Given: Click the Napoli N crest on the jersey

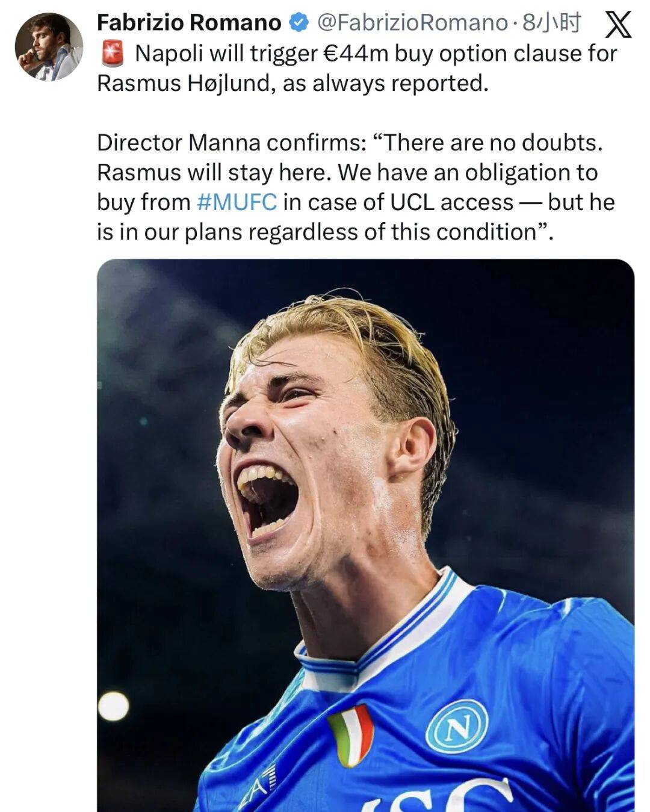Looking at the screenshot, I should [456, 728].
